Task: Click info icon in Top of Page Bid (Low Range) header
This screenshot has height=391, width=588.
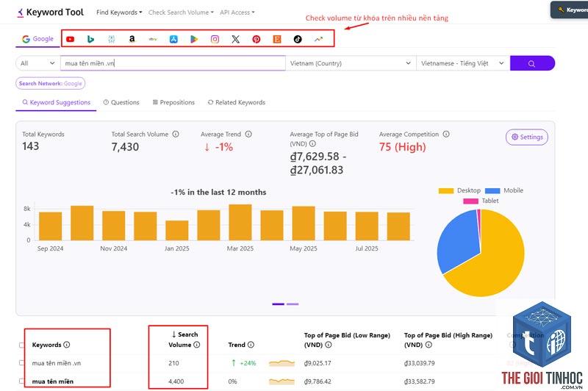Action: pyautogui.click(x=328, y=345)
